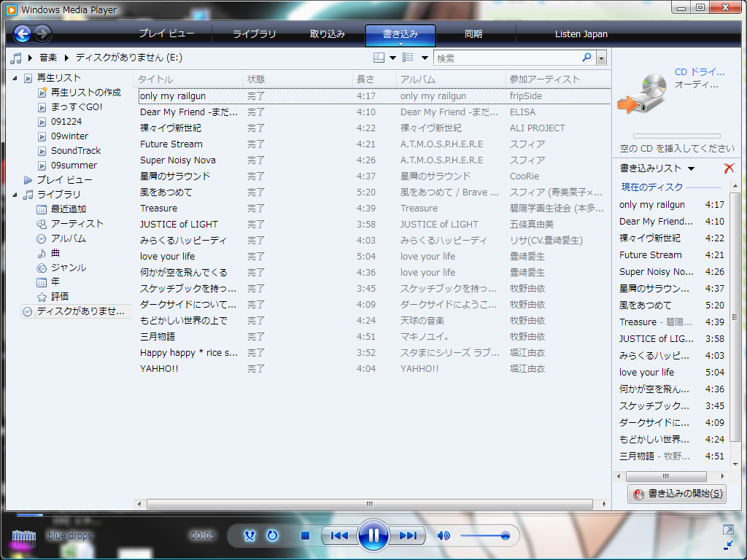
Task: Click the main list horizontal scrollbar
Action: pos(370,504)
